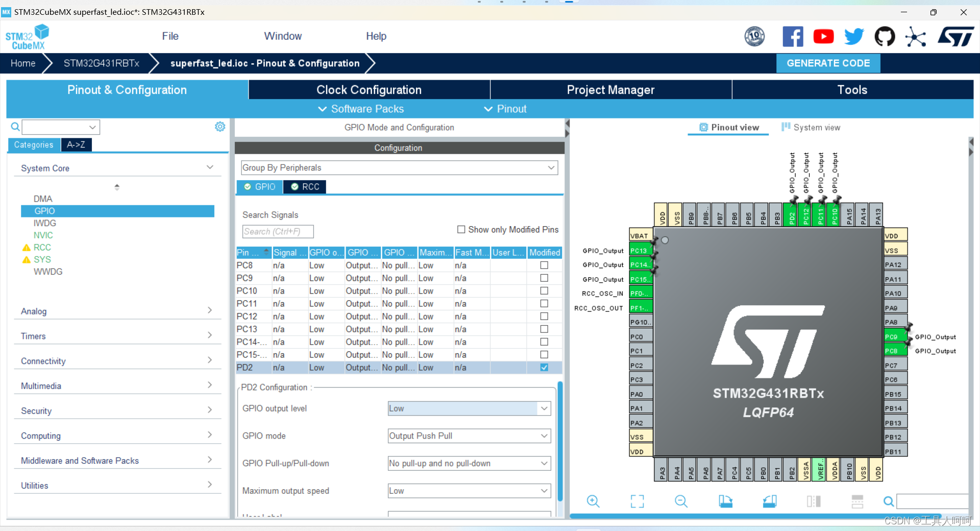Zoom in on the pinout view
This screenshot has width=980, height=531.
tap(593, 501)
